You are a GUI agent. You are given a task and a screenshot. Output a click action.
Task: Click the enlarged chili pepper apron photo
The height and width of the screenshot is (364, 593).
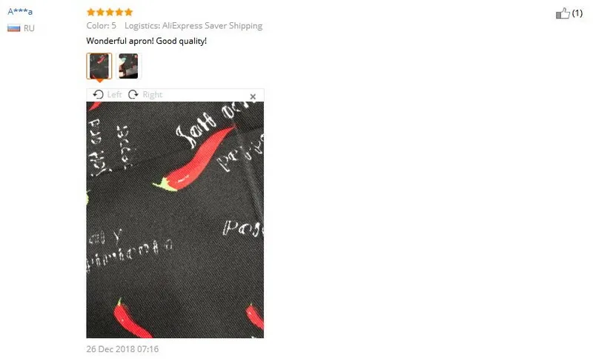click(175, 220)
